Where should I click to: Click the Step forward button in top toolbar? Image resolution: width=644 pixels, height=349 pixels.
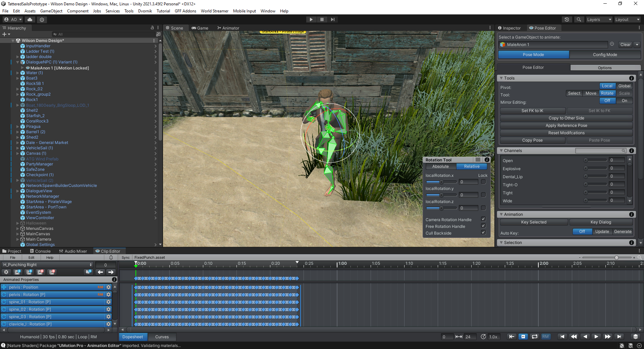[x=332, y=19]
